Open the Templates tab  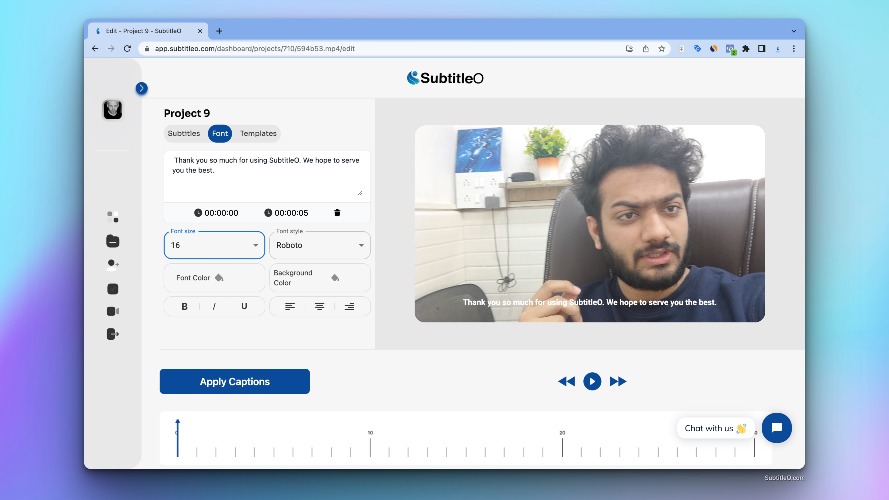258,133
